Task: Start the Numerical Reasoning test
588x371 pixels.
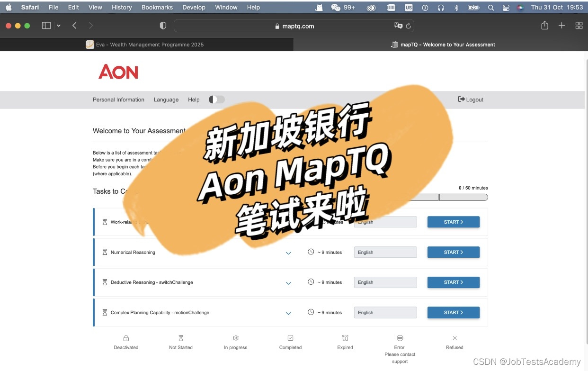Action: [x=454, y=252]
